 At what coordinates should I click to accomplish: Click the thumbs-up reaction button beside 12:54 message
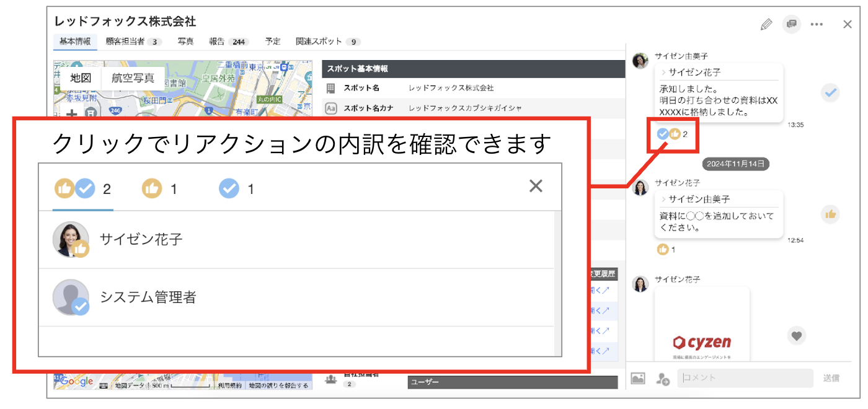click(830, 214)
